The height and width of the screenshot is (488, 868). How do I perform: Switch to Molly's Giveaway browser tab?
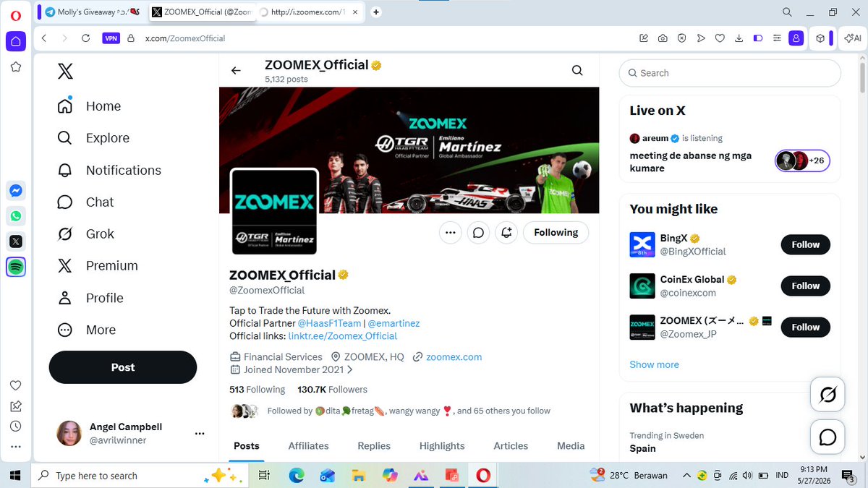tap(91, 12)
